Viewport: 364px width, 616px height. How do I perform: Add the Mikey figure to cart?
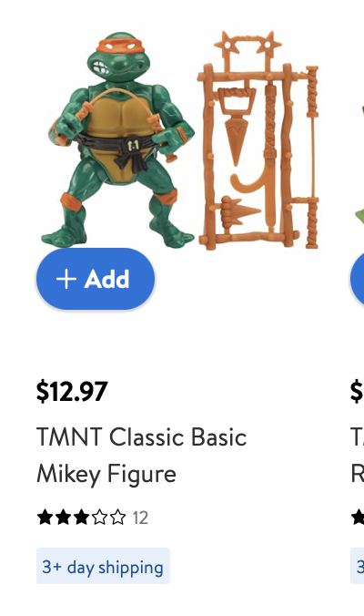(96, 279)
